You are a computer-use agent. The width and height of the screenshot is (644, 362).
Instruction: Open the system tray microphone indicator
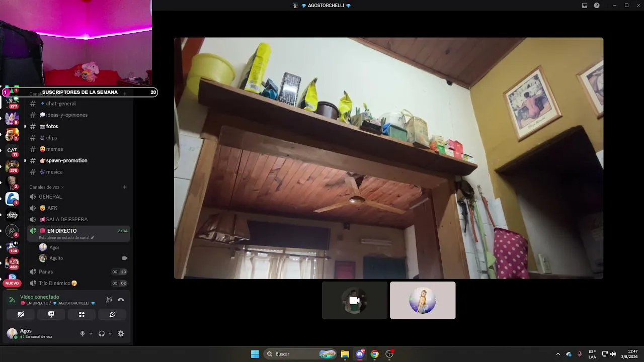point(580,354)
